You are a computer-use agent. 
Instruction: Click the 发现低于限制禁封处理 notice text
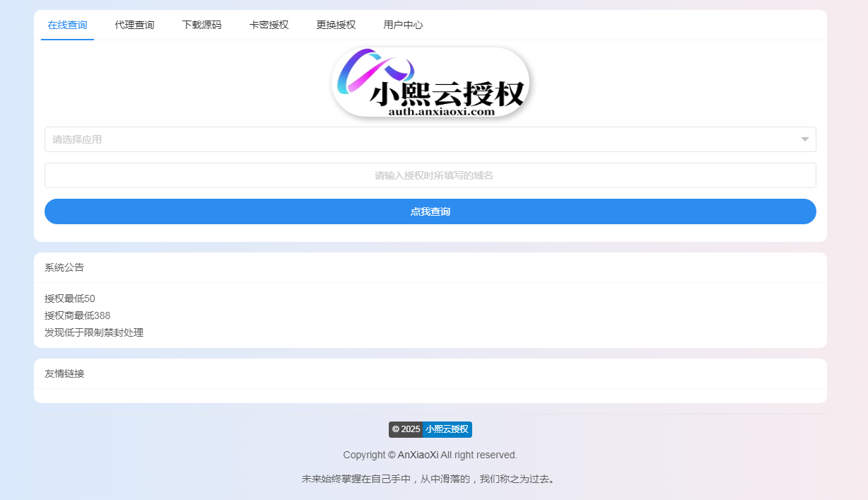(x=94, y=332)
